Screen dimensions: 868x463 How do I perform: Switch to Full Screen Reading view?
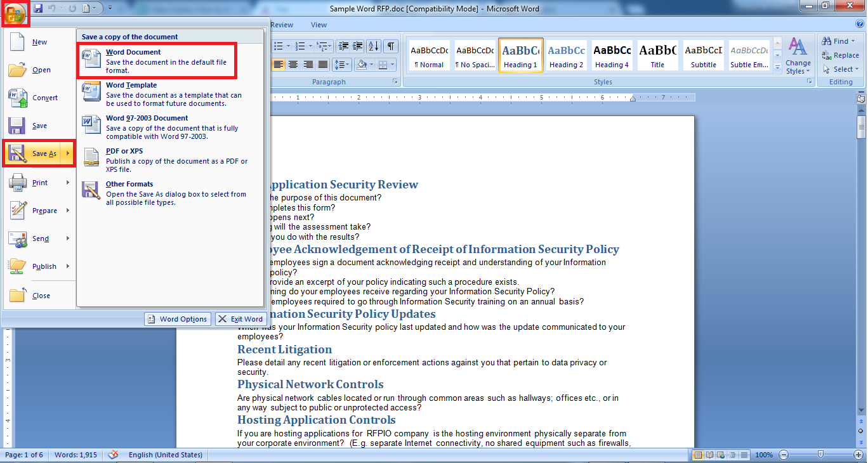(x=709, y=455)
